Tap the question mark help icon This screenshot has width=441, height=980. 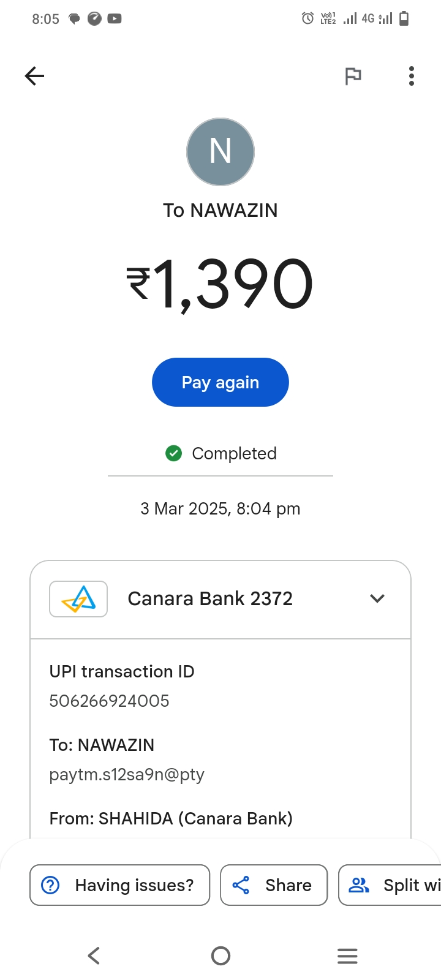50,885
